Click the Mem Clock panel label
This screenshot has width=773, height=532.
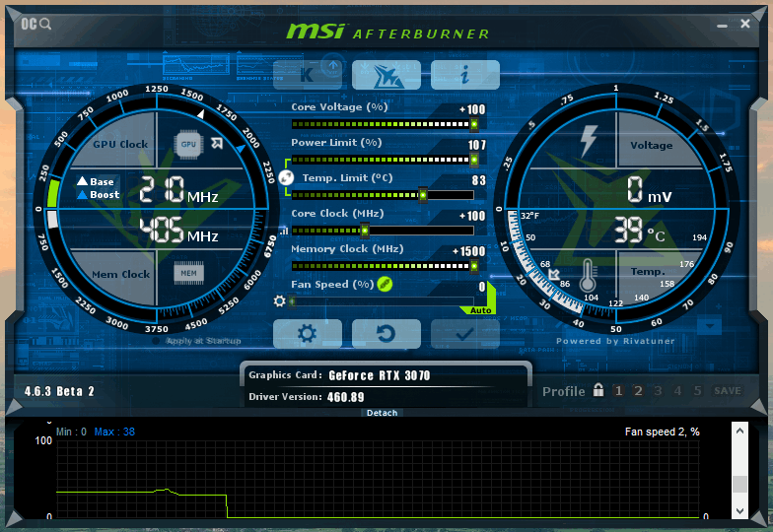click(x=120, y=274)
